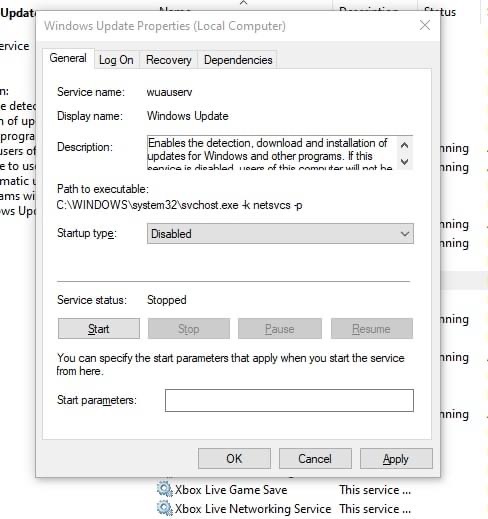Switch to the General tab
The width and height of the screenshot is (488, 519).
pos(68,58)
